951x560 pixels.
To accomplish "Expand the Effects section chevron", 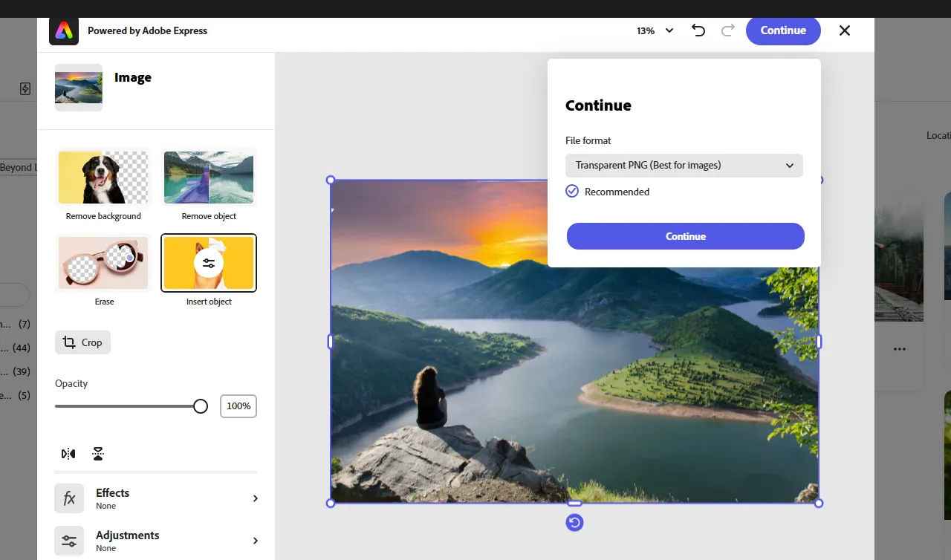I will [x=255, y=498].
